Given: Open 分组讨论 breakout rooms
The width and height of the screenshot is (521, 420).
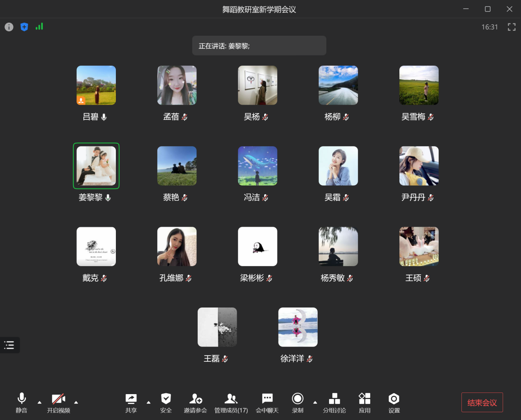Looking at the screenshot, I should (x=334, y=402).
